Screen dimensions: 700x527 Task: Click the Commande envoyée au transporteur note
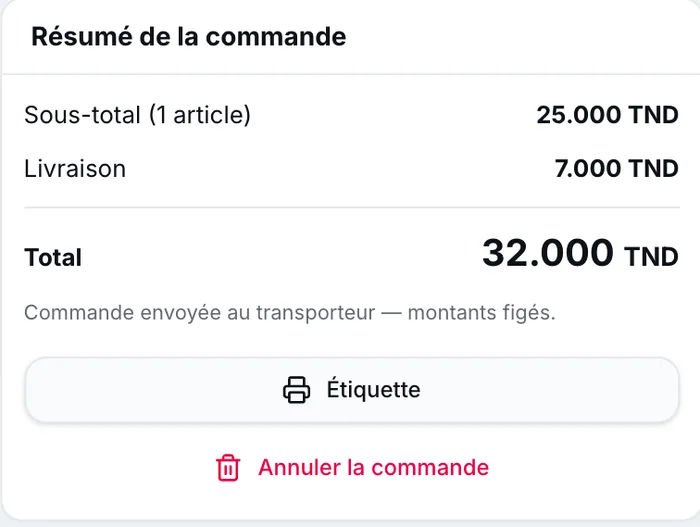pos(199,313)
